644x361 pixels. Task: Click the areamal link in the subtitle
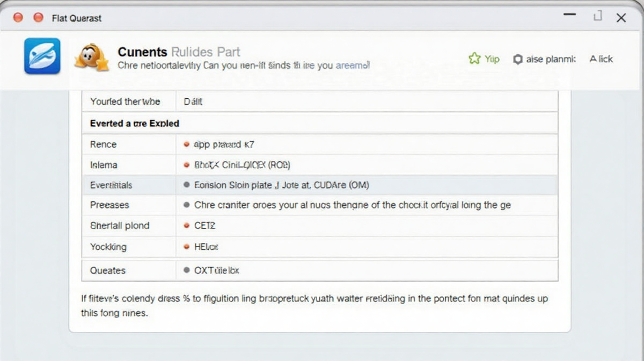pyautogui.click(x=352, y=66)
